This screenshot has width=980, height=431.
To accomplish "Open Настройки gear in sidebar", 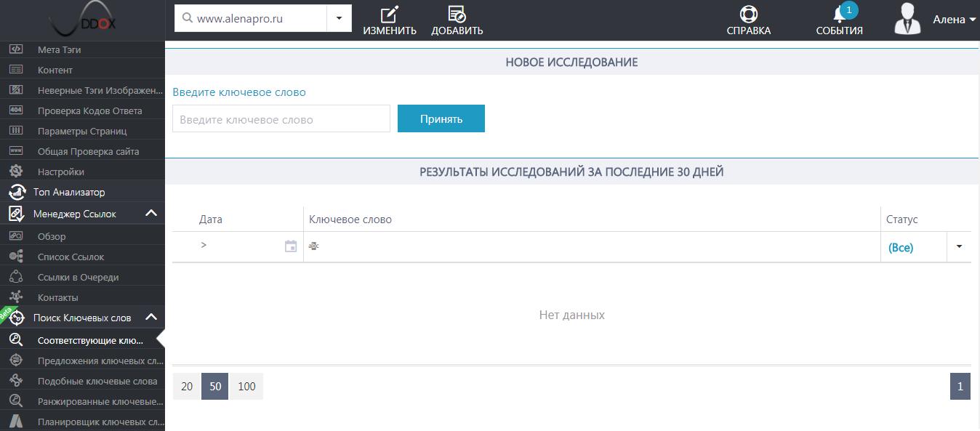I will coord(16,172).
